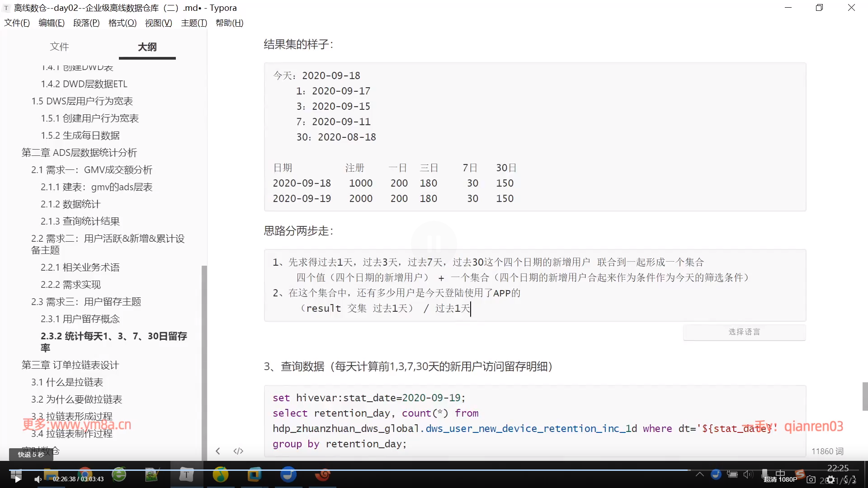The width and height of the screenshot is (868, 488).
Task: Go to 第三章 订单拉链表设计 in the outline
Action: click(70, 365)
